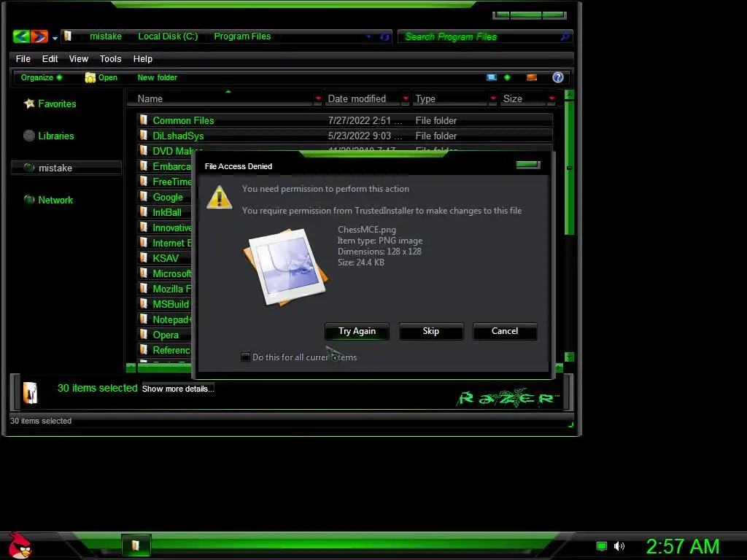747x560 pixels.
Task: Click the Mozilla folder icon
Action: (144, 289)
